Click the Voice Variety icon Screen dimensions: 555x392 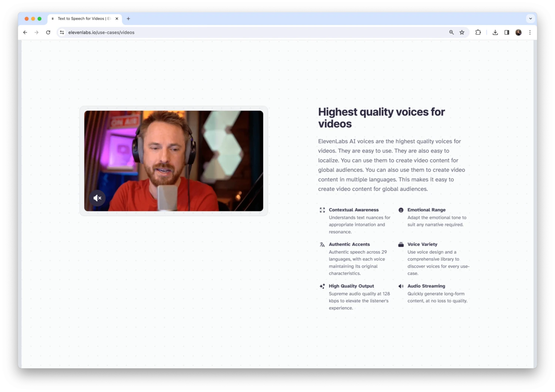click(401, 244)
